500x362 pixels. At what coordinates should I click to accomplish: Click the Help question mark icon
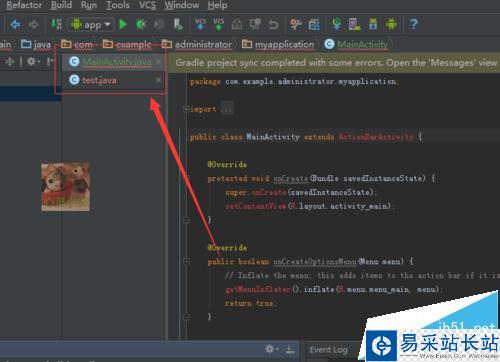(413, 24)
